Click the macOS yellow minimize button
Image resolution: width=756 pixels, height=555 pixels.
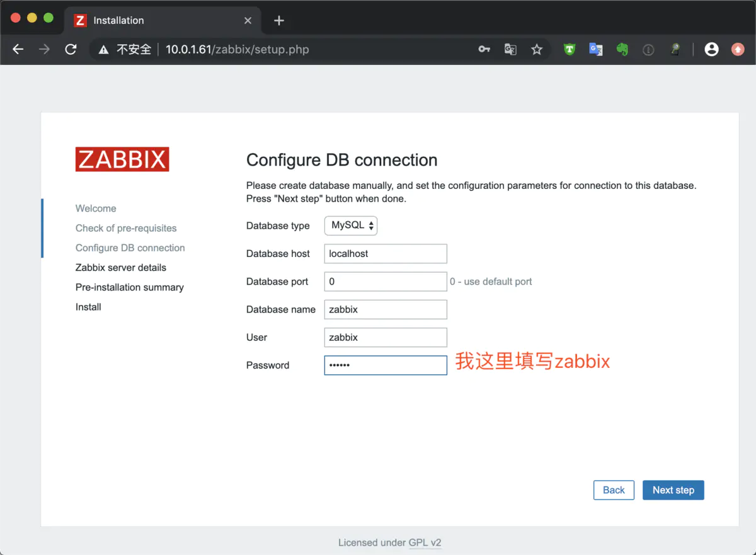point(32,18)
